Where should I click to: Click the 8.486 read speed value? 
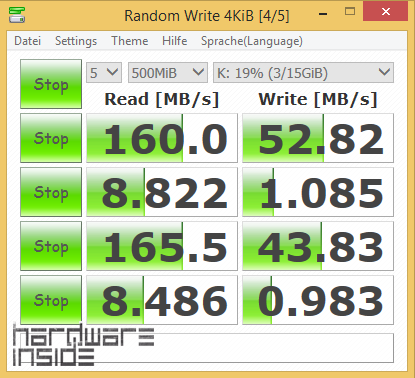point(162,300)
